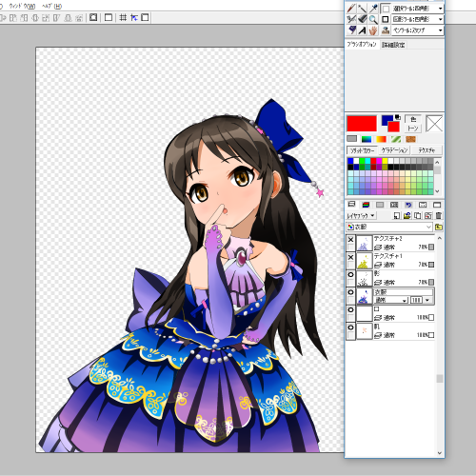Select the magic wand tool icon
The width and height of the screenshot is (476, 476).
tap(362, 9)
